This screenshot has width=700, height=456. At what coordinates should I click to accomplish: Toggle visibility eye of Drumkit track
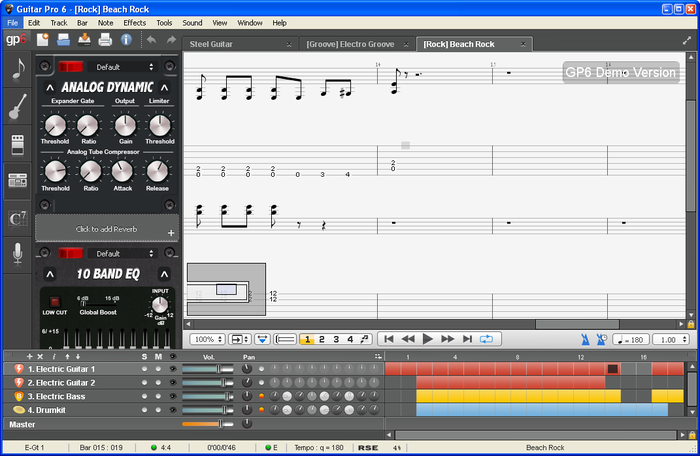tap(173, 410)
